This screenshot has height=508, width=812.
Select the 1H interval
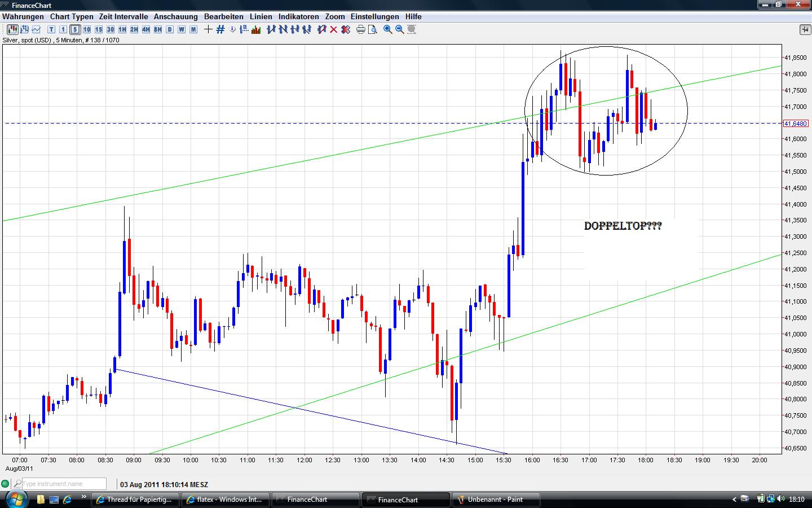122,29
